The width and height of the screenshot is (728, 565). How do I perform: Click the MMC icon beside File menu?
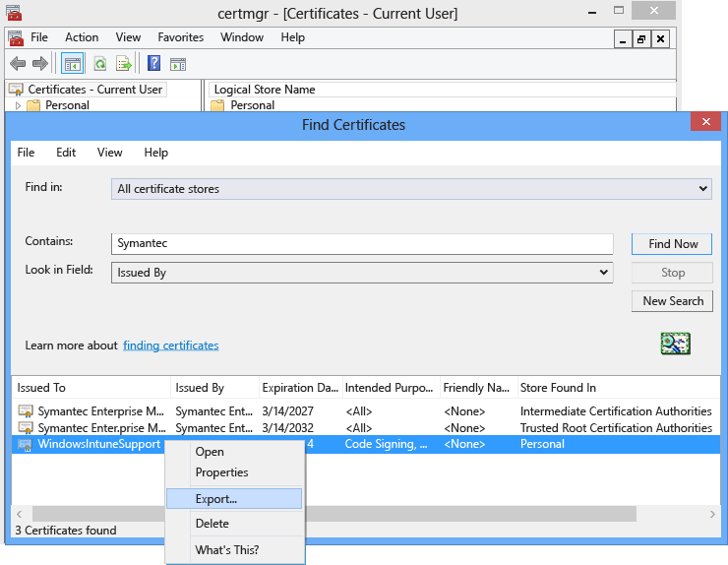[16, 38]
